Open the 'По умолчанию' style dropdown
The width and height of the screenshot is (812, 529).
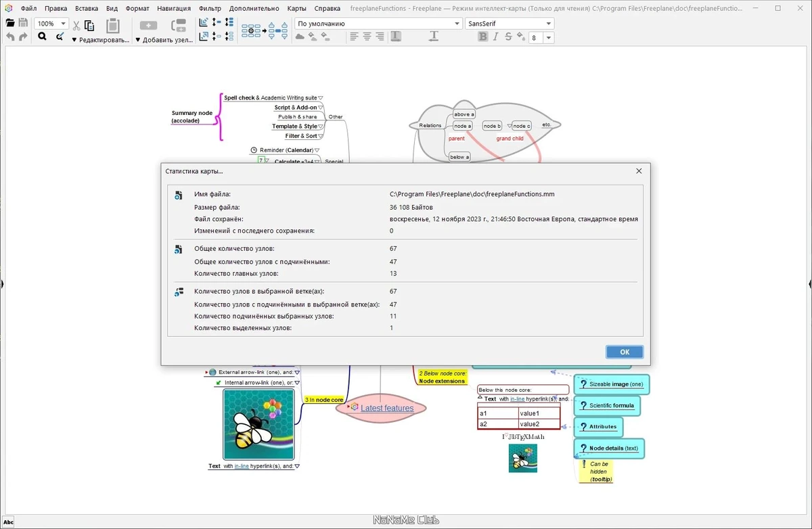tap(378, 23)
